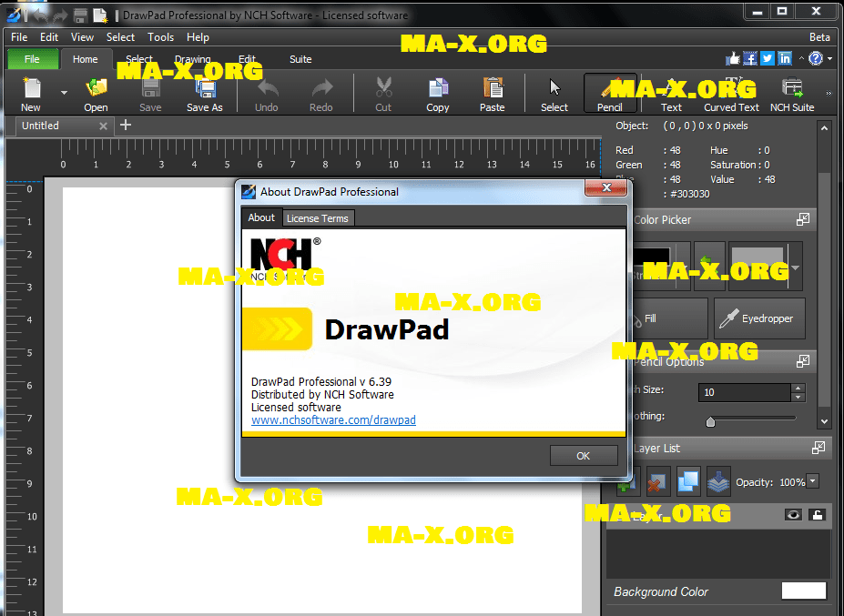The image size is (844, 616).
Task: Swap stroke and fill colors arrow
Action: pyautogui.click(x=709, y=266)
